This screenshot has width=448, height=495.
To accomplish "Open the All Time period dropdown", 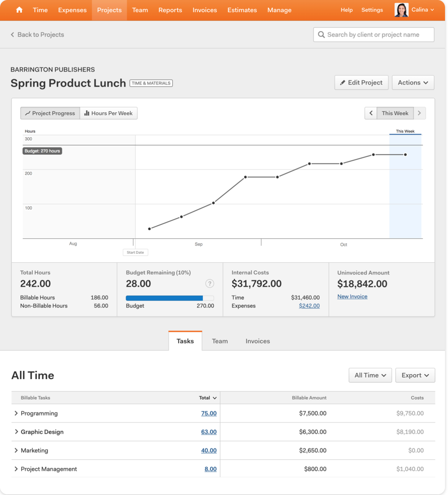I will click(370, 375).
